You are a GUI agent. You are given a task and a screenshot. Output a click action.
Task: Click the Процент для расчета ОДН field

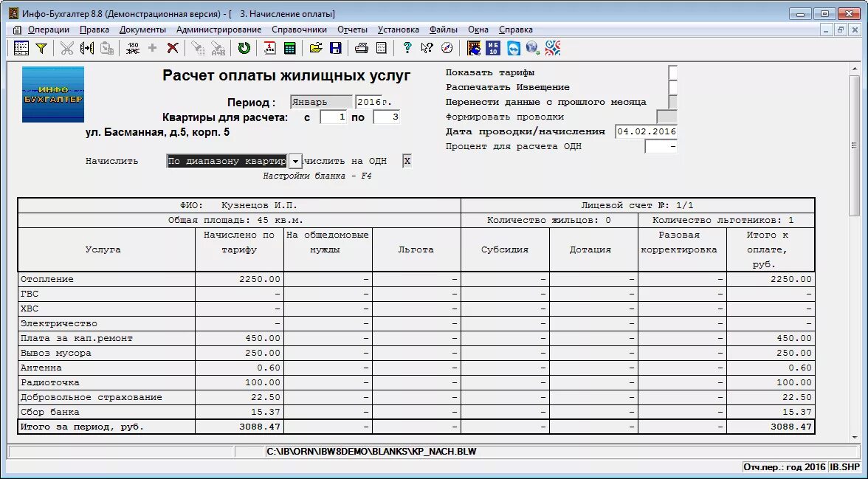[661, 147]
